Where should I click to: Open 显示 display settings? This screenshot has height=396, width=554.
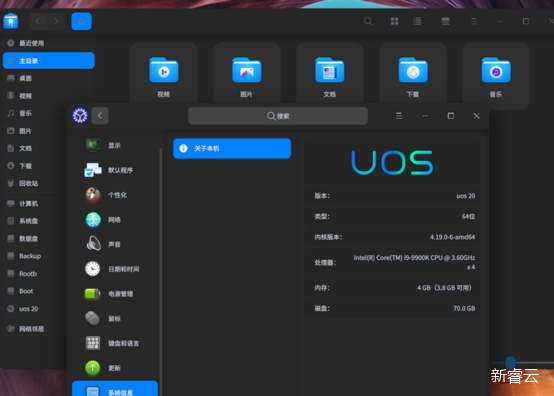coord(115,145)
